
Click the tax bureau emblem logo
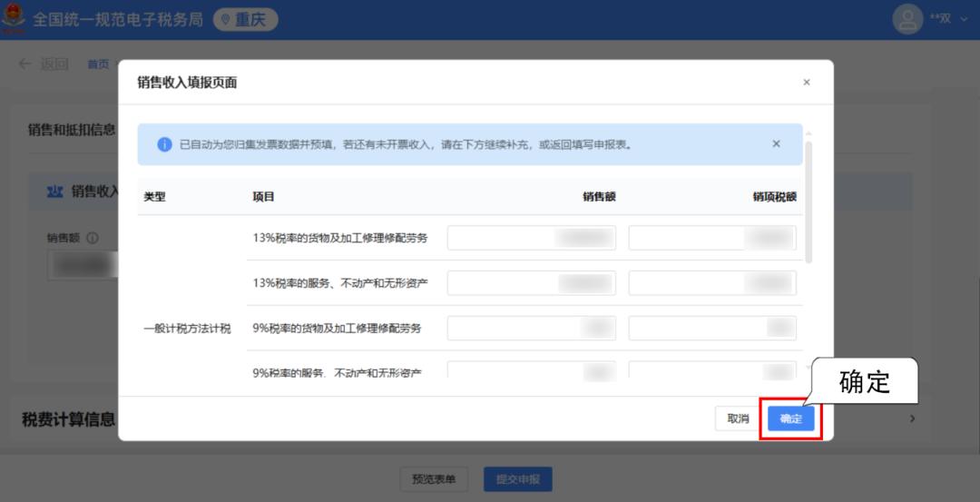click(14, 18)
